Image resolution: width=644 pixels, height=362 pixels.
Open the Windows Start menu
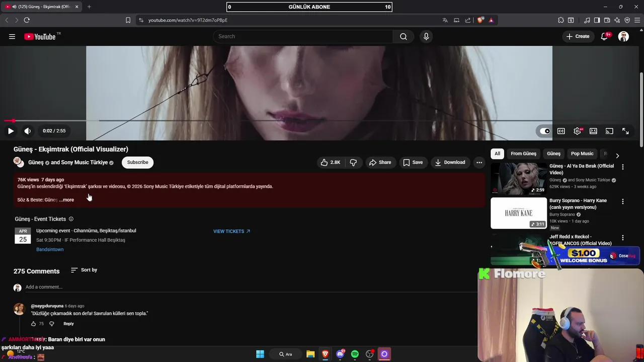pos(260,354)
